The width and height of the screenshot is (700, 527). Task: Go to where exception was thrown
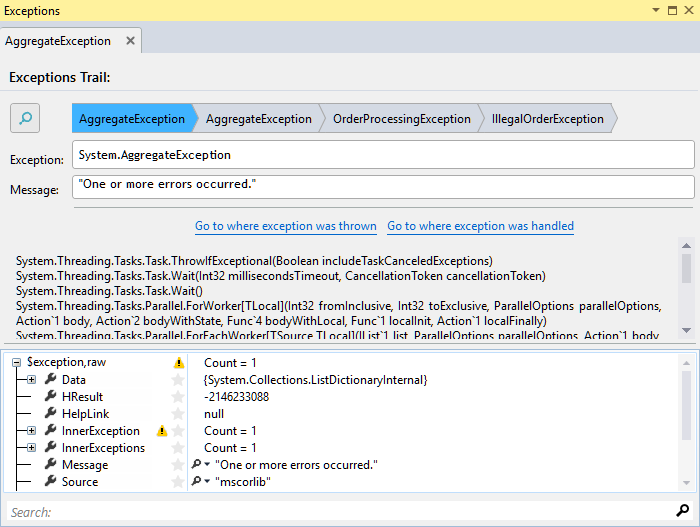point(286,226)
